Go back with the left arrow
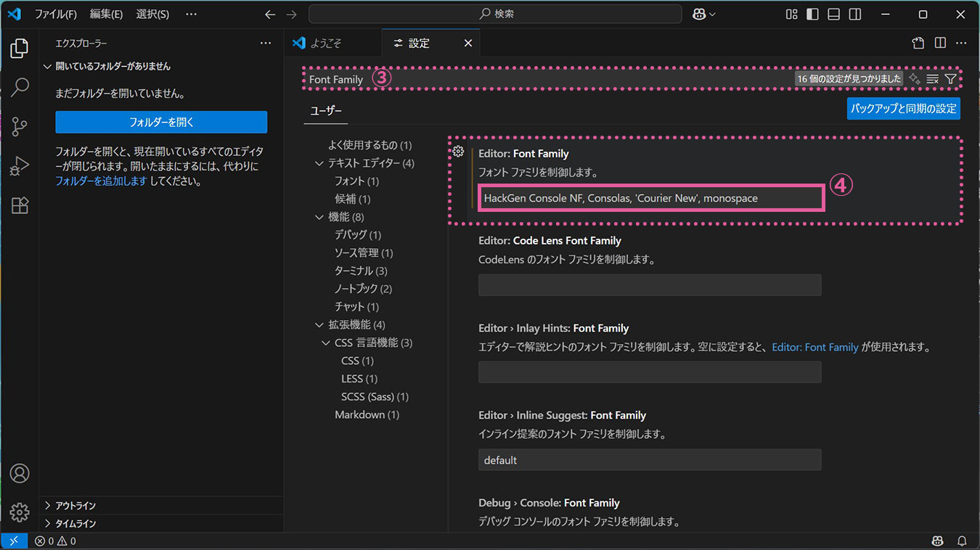This screenshot has height=550, width=980. tap(270, 15)
